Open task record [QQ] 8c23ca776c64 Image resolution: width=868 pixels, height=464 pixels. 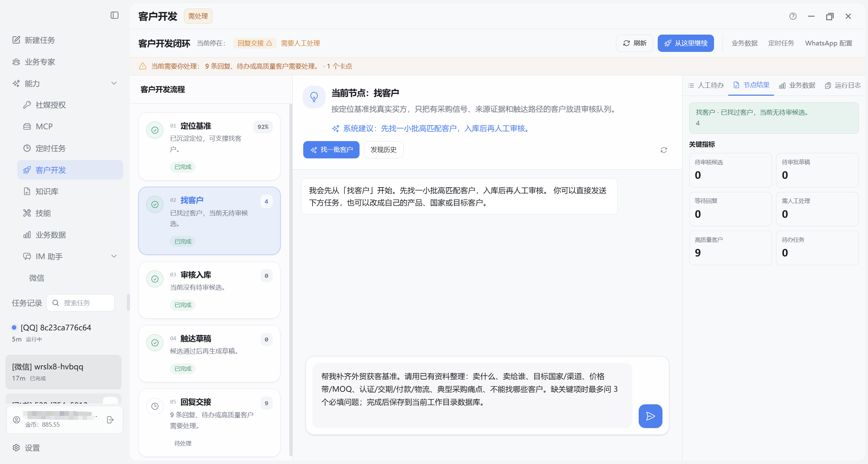[x=63, y=332]
